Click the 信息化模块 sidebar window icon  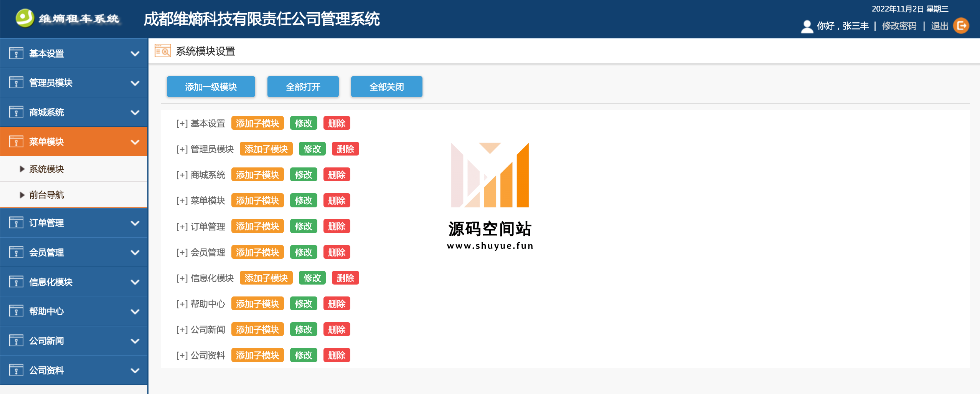(16, 282)
